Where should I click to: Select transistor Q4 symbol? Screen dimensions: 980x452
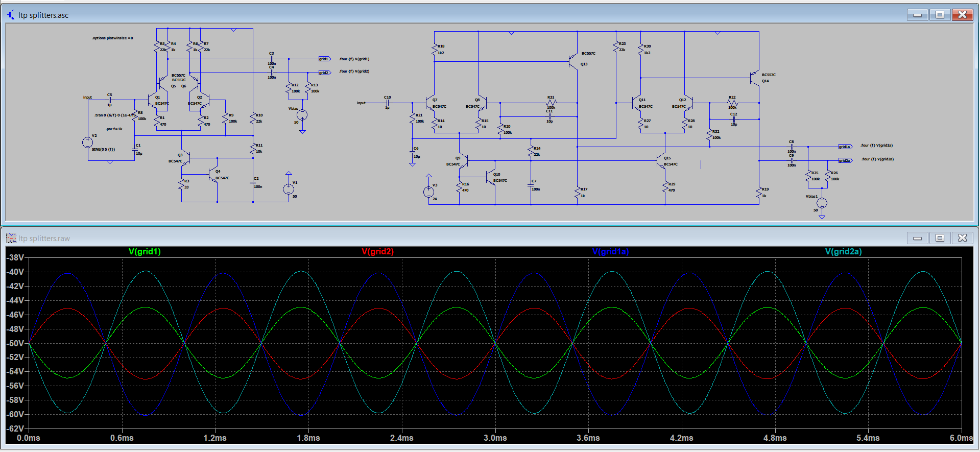(213, 175)
